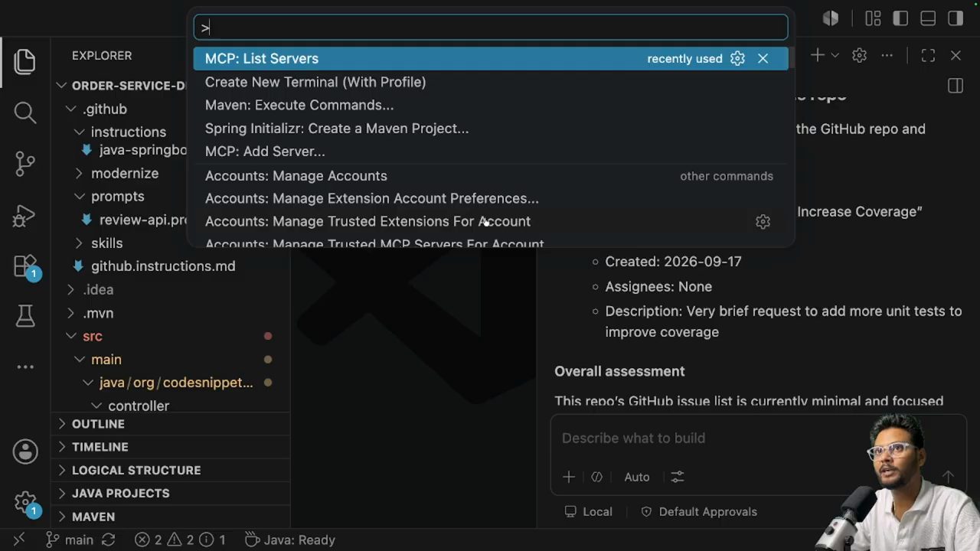The image size is (980, 551).
Task: Open remote window indicator in status bar
Action: (19, 540)
